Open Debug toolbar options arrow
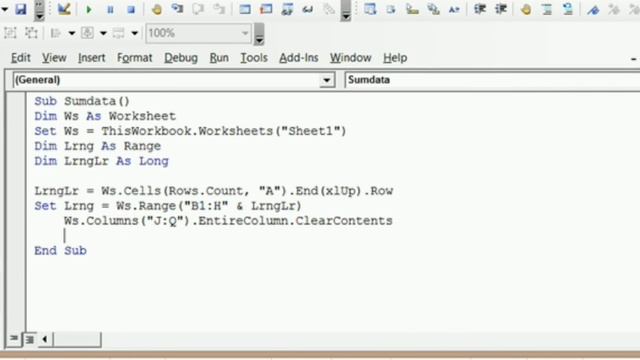Image resolution: width=640 pixels, height=360 pixels. pyautogui.click(x=346, y=11)
